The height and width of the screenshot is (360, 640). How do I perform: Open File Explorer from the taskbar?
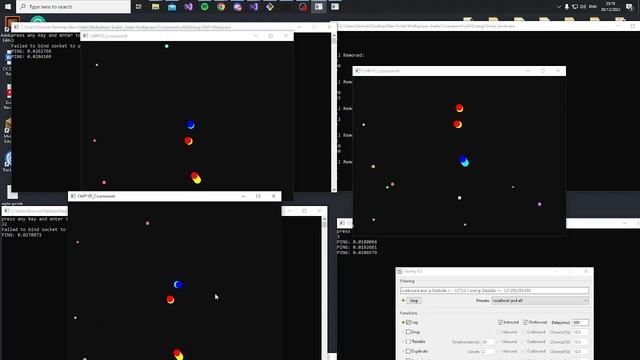pos(156,7)
